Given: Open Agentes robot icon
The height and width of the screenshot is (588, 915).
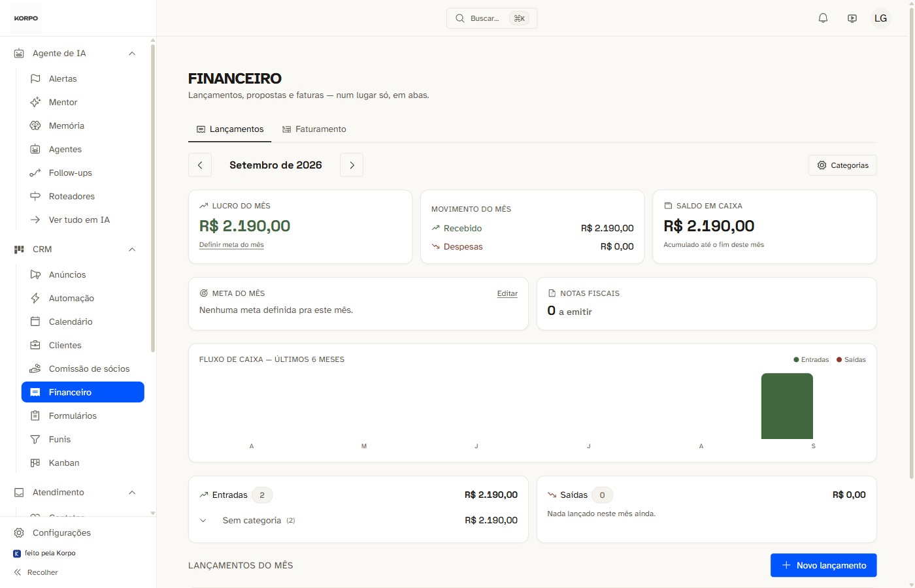Looking at the screenshot, I should 35,149.
